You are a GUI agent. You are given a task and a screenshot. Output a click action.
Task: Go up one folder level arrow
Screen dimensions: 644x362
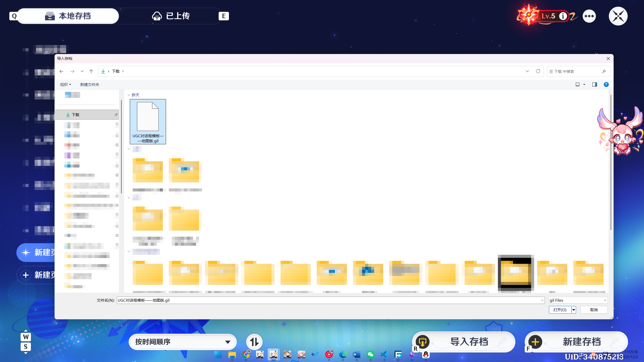[x=91, y=71]
